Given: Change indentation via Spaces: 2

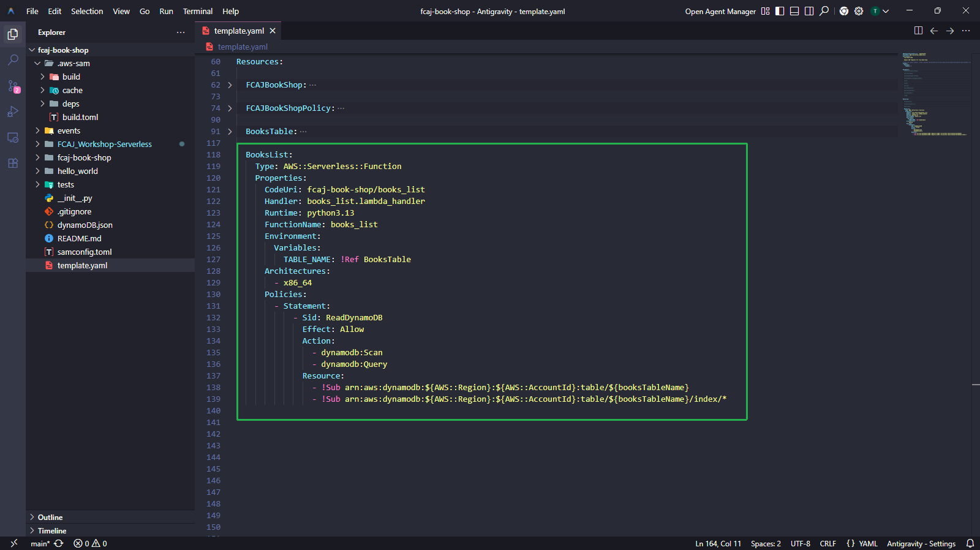Looking at the screenshot, I should (x=766, y=543).
